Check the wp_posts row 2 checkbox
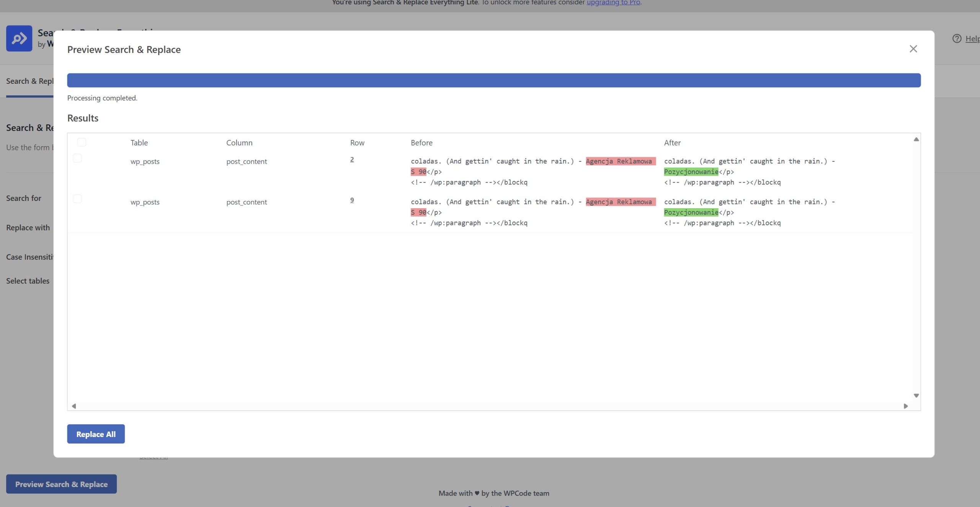The height and width of the screenshot is (507, 980). click(77, 158)
